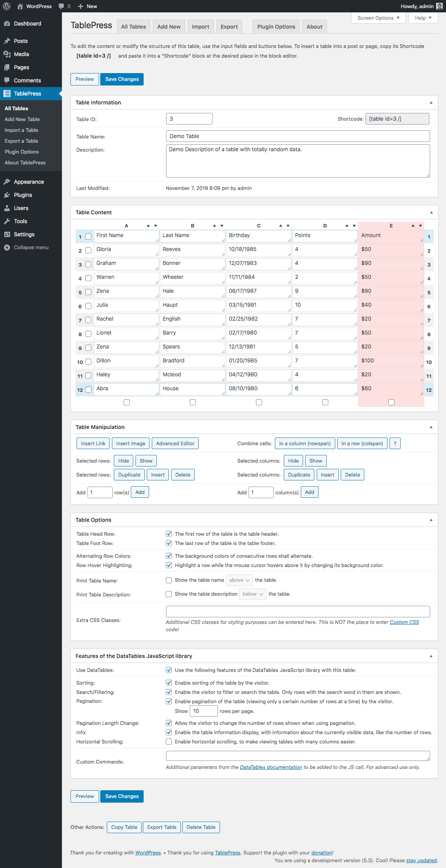Image resolution: width=446 pixels, height=868 pixels.
Task: Click the Dashboard gauge icon in sidebar
Action: pyautogui.click(x=7, y=24)
